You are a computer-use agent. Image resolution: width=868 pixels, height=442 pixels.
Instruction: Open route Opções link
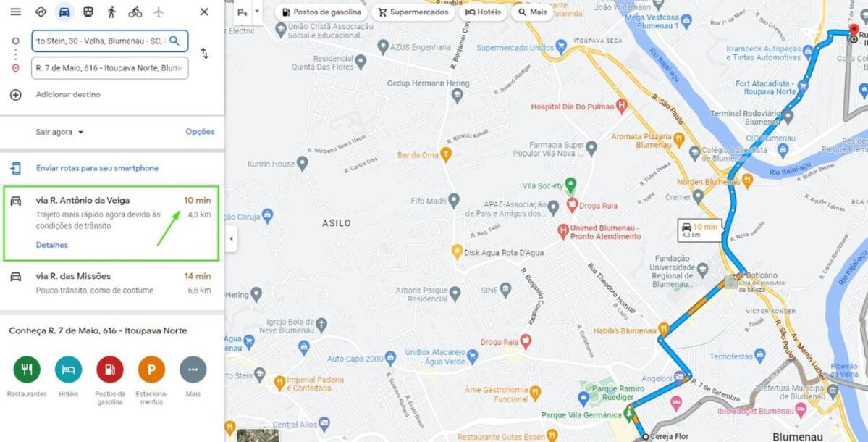point(200,132)
